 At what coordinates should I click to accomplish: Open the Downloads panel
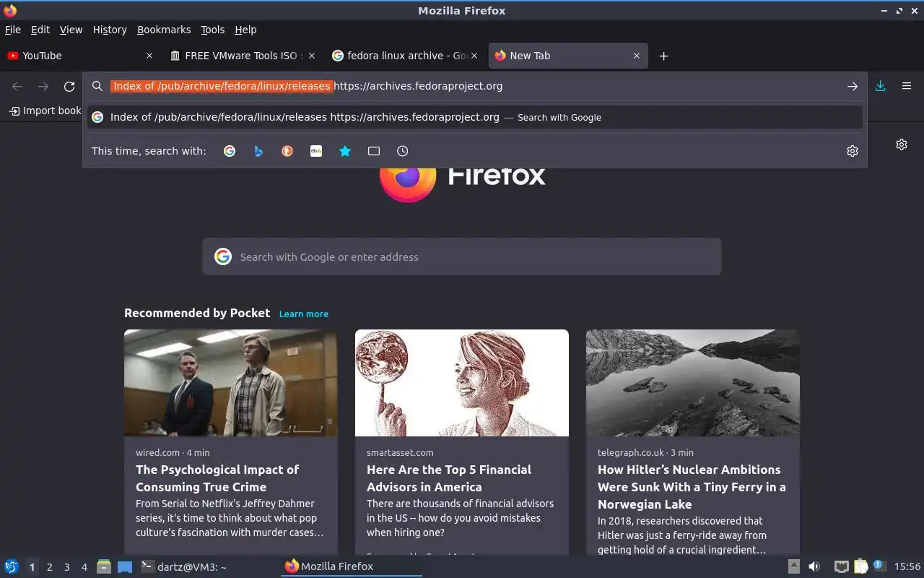coord(880,86)
